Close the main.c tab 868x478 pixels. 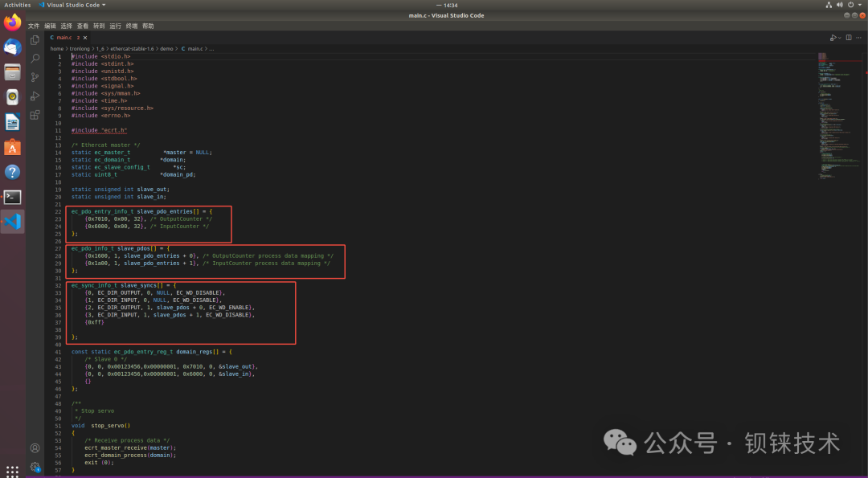(84, 38)
